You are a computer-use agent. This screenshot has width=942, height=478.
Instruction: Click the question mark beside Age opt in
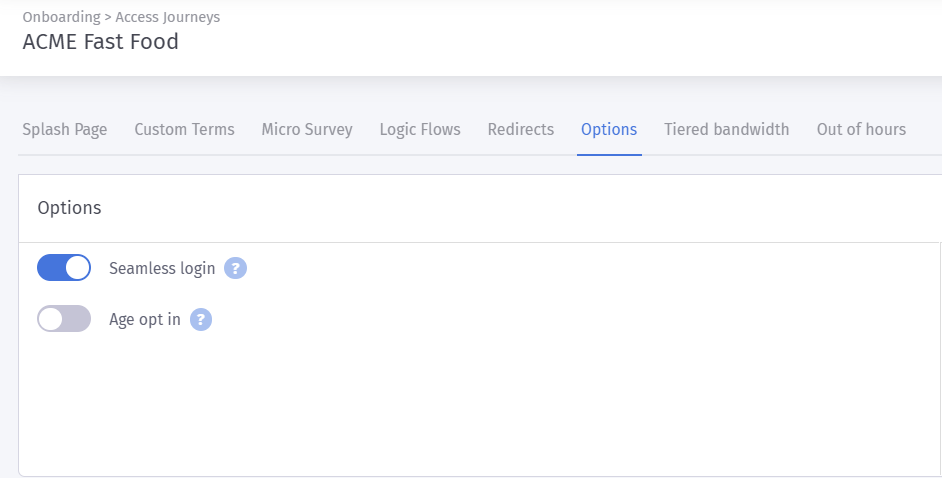(x=201, y=319)
